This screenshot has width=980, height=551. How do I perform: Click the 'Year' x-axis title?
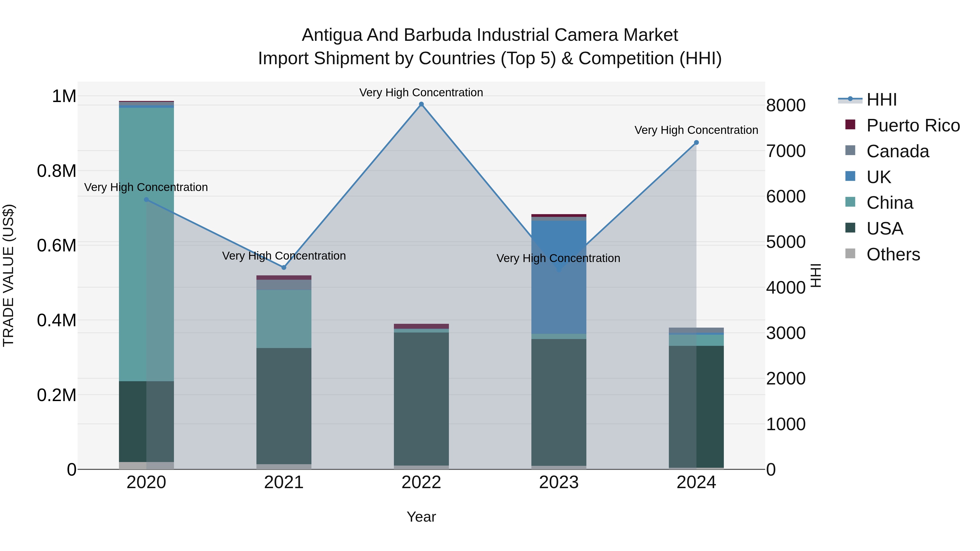[x=421, y=517]
